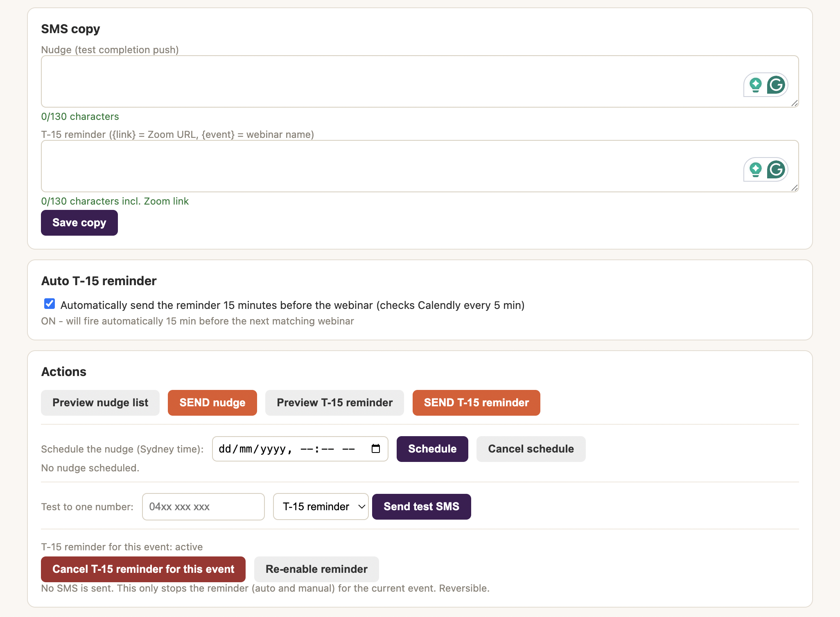Click Save copy button

pyautogui.click(x=79, y=223)
